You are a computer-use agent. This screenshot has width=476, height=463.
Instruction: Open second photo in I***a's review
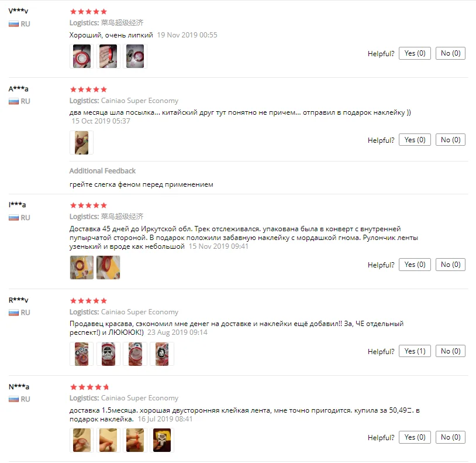108,267
